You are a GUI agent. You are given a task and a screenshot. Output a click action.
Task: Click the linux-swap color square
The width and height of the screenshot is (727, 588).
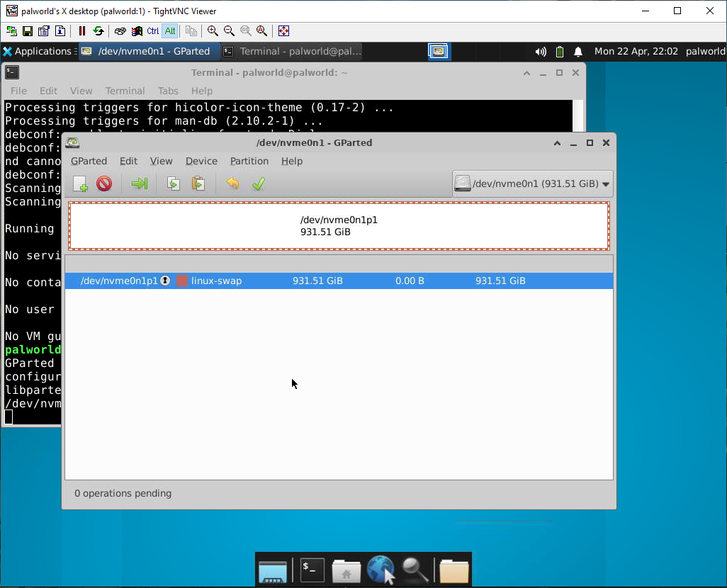pyautogui.click(x=181, y=281)
